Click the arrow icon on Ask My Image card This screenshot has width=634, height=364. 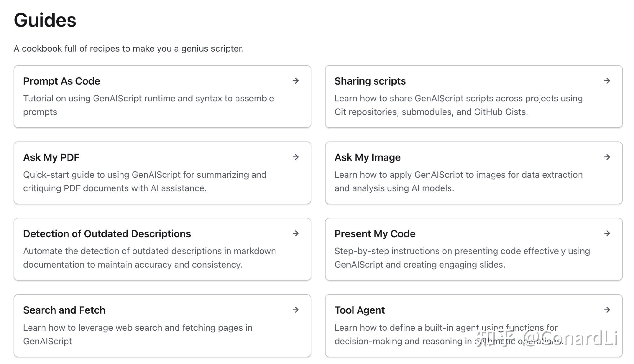607,157
